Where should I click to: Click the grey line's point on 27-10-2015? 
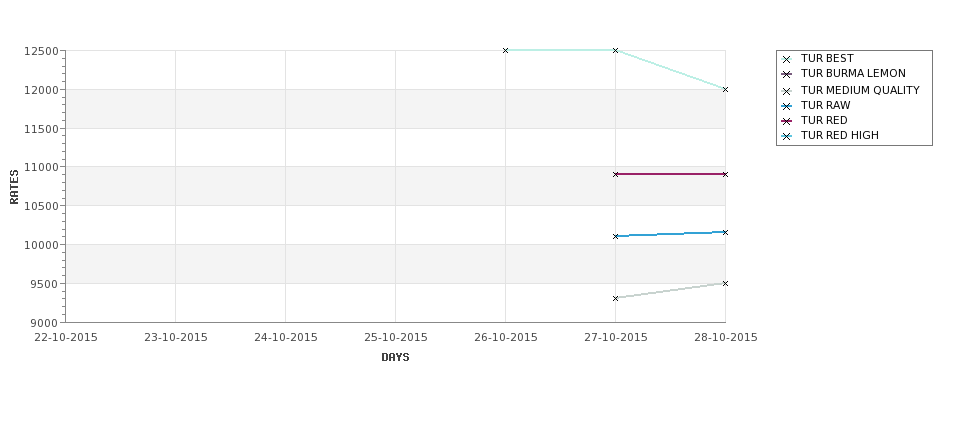pos(616,298)
